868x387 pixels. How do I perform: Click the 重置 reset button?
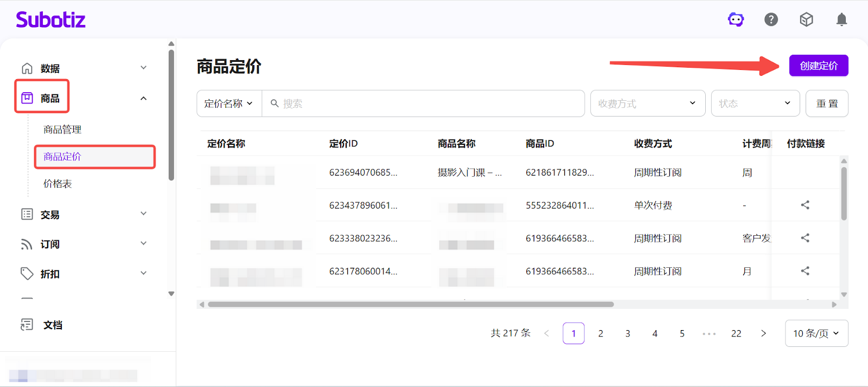point(827,104)
